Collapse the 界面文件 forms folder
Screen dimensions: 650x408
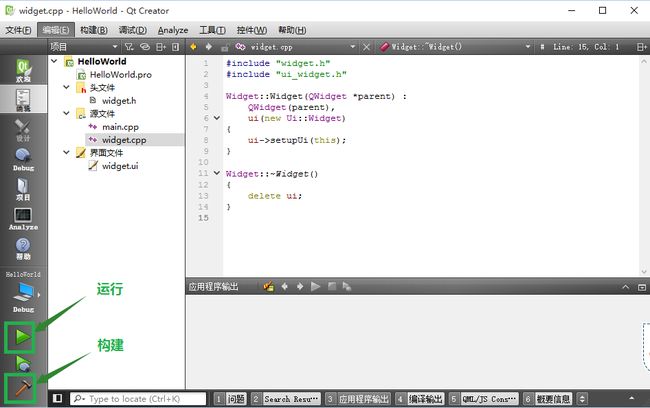pos(66,152)
